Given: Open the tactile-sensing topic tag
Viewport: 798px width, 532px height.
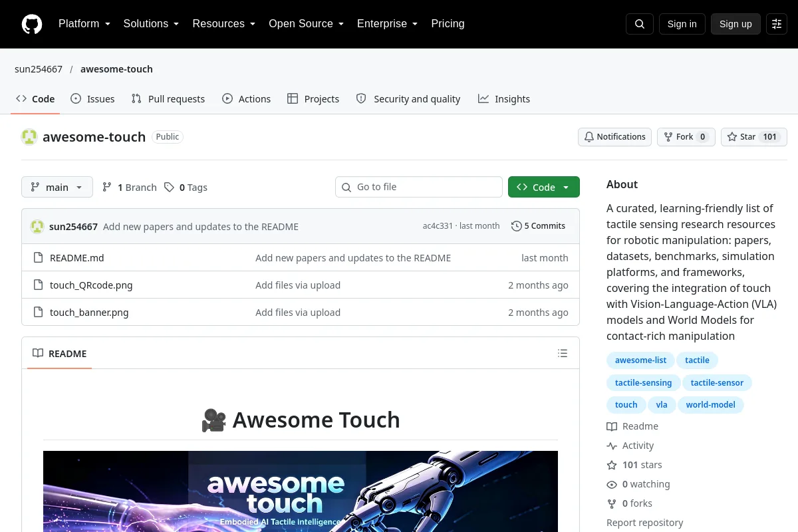Looking at the screenshot, I should click(x=643, y=383).
